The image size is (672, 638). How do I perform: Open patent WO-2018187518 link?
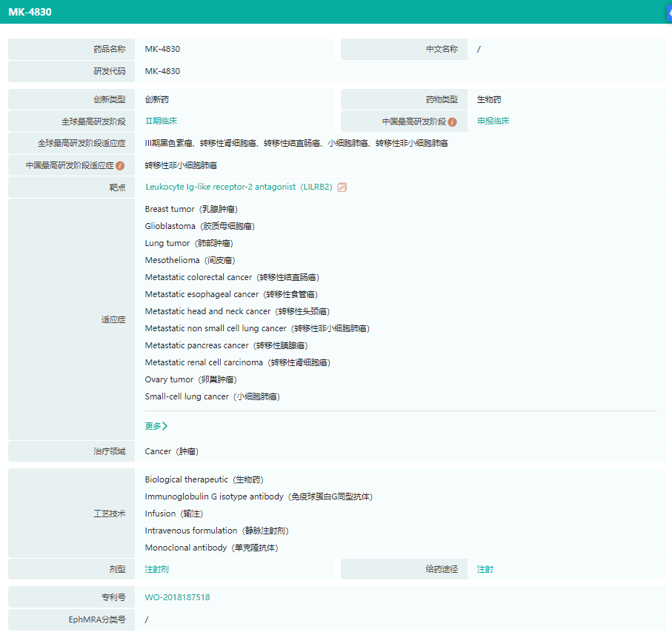178,597
